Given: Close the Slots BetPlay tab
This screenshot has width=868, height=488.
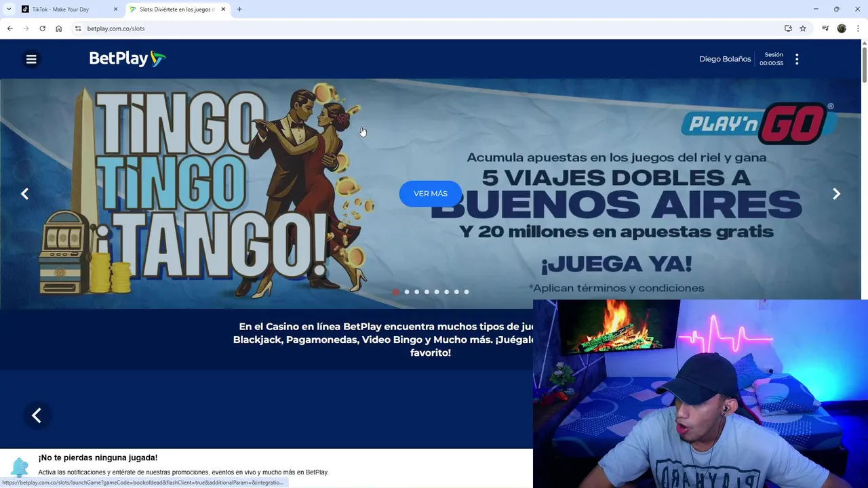Looking at the screenshot, I should (223, 9).
